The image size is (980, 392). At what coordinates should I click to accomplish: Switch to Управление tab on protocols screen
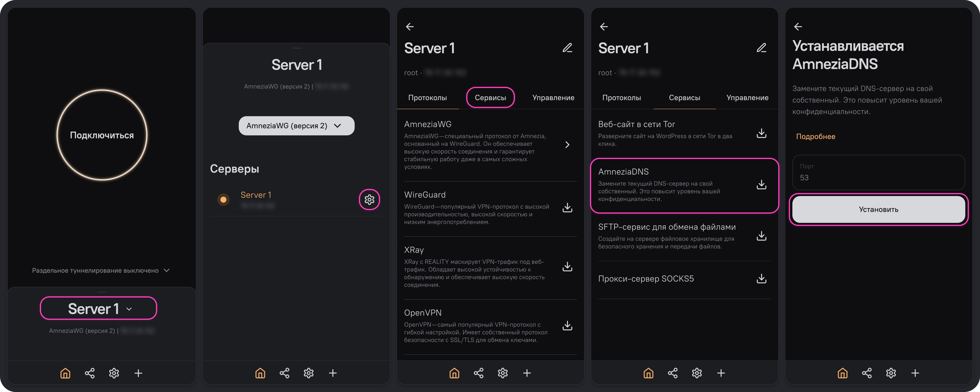[x=553, y=98]
